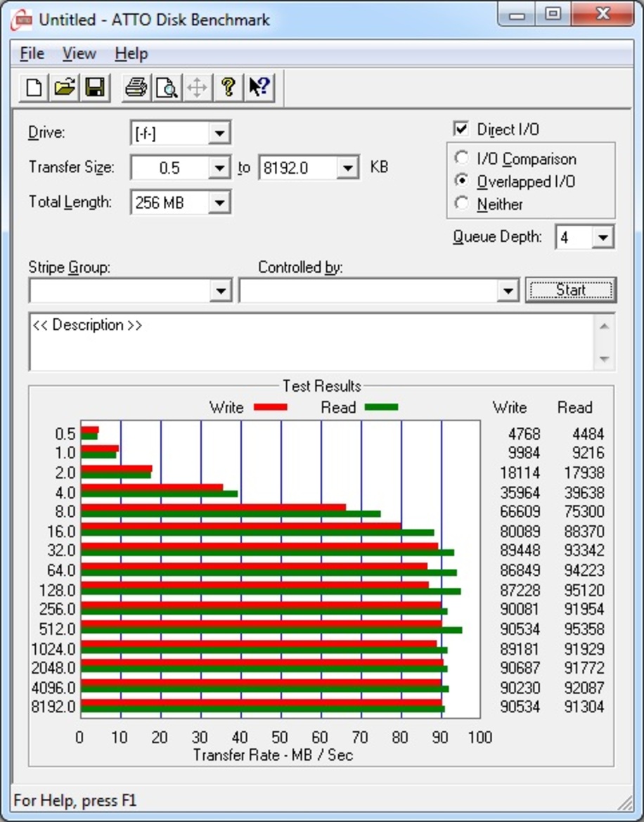The image size is (644, 822).
Task: Click the Read value 91304
Action: [x=584, y=707]
